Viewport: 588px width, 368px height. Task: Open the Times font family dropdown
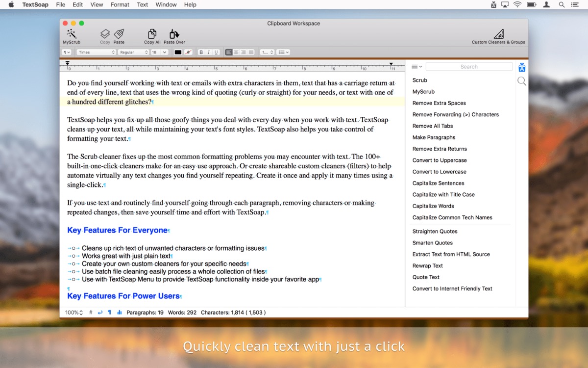[96, 52]
